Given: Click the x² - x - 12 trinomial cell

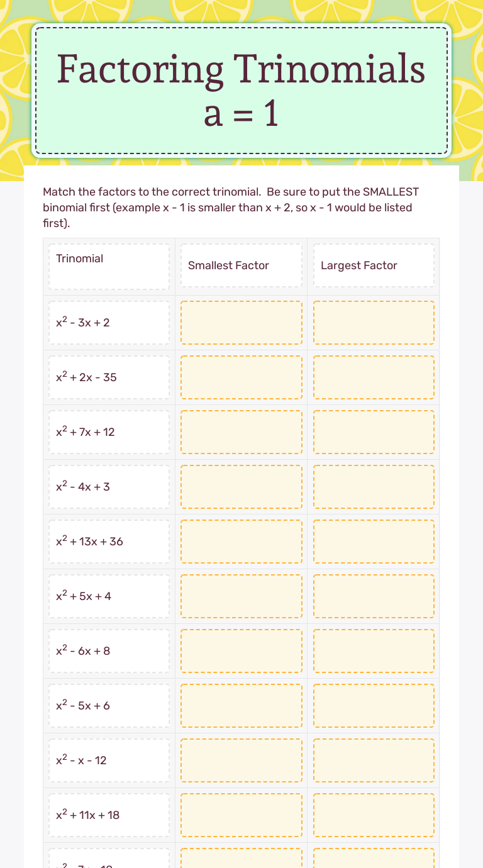Looking at the screenshot, I should click(109, 760).
